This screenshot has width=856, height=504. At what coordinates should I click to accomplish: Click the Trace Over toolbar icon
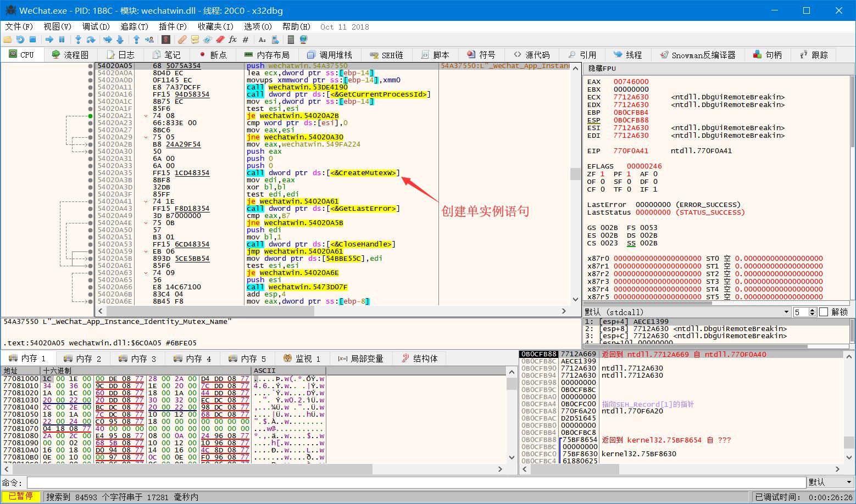(x=120, y=40)
